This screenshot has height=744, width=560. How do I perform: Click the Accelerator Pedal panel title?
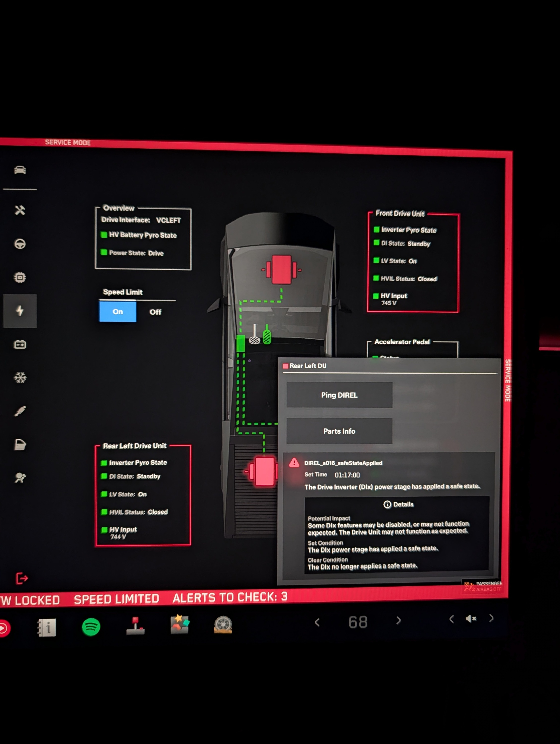pos(402,342)
